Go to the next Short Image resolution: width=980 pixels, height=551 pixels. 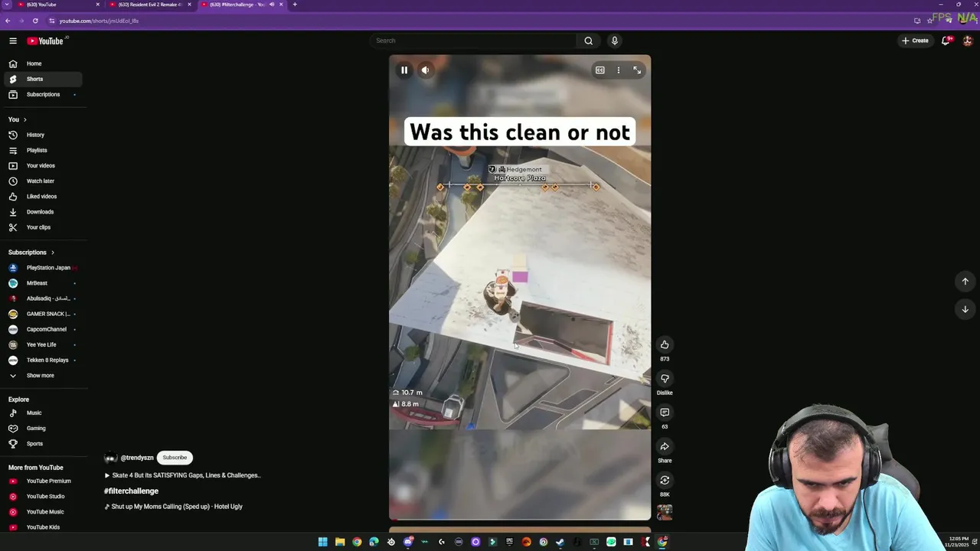pos(965,309)
